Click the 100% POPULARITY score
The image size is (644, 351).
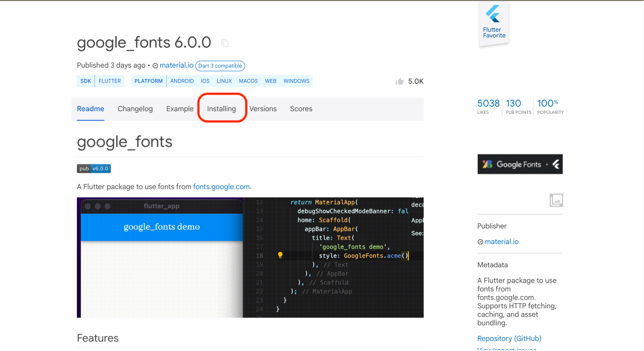tap(551, 107)
